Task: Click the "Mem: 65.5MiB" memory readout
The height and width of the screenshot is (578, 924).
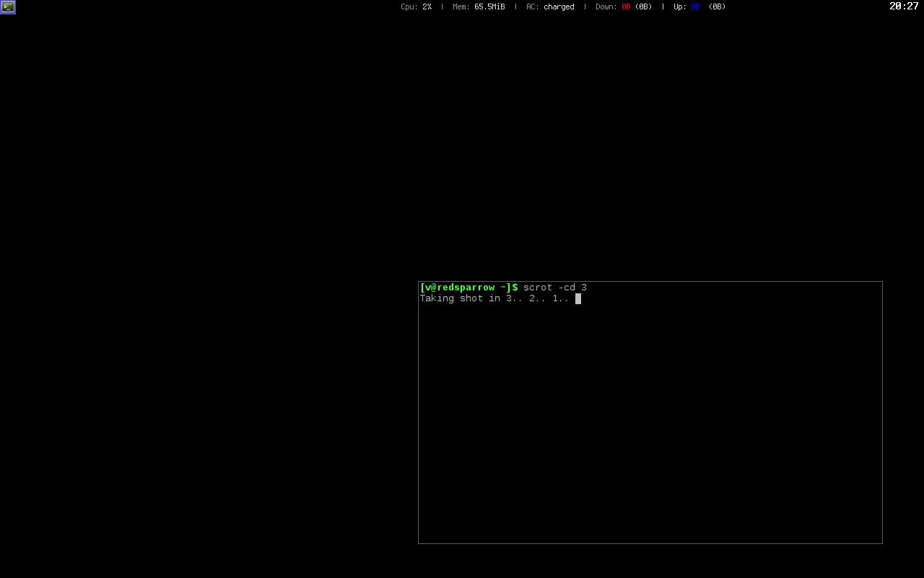Action: pyautogui.click(x=479, y=7)
